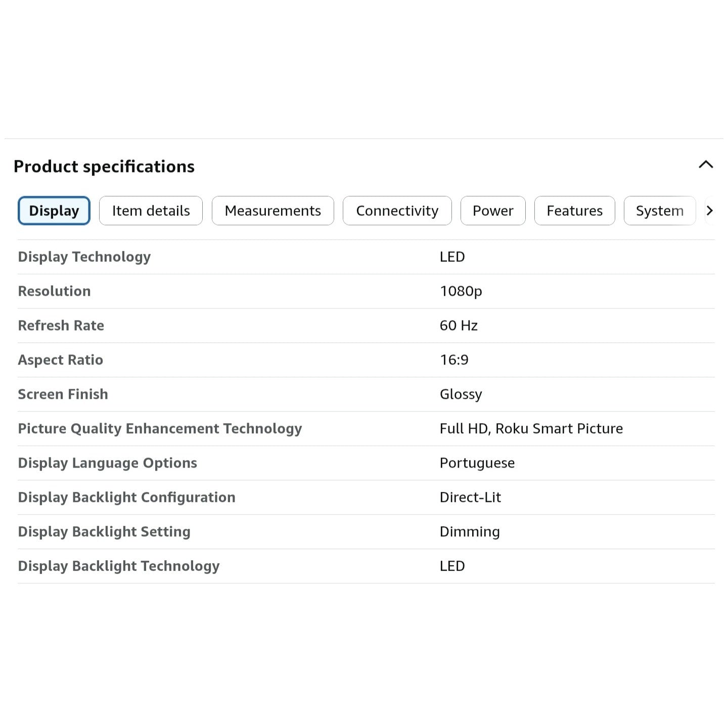Select the Direct-Lit backlight value
The height and width of the screenshot is (728, 728).
[x=470, y=497]
